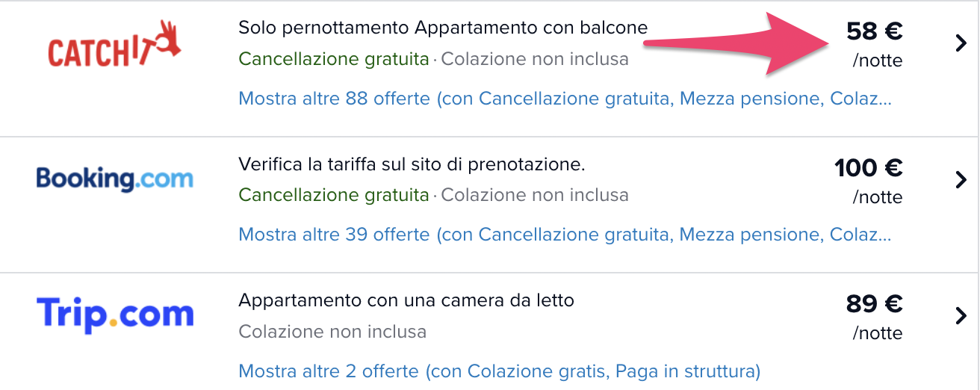Screen dimensions: 980x390
Task: Click Trip.com's 'Colazione non inclusa' label
Action: coord(332,331)
